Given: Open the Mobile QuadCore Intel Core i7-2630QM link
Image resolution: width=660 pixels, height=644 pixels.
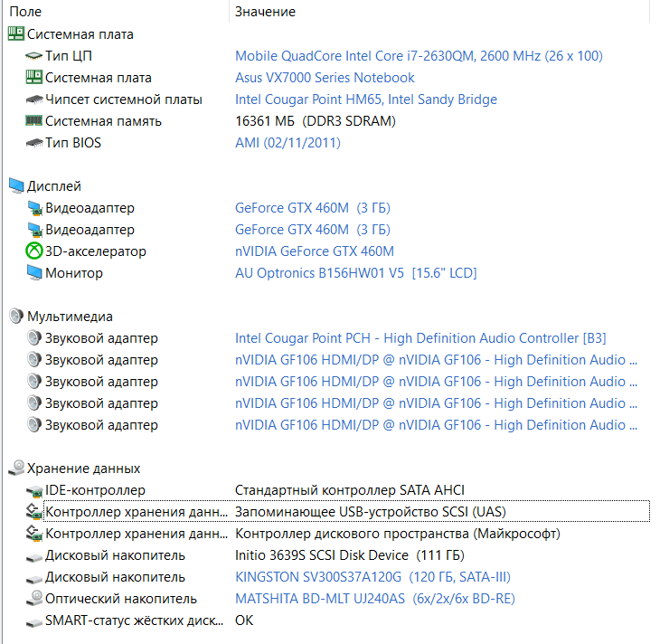Looking at the screenshot, I should pyautogui.click(x=419, y=55).
